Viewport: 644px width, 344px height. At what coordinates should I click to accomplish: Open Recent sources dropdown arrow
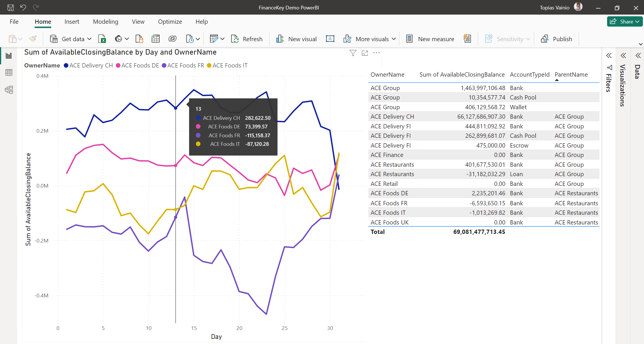(x=198, y=39)
